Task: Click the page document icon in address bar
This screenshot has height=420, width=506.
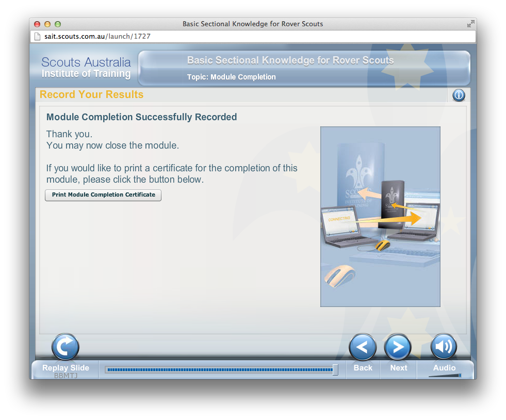Action: point(38,36)
